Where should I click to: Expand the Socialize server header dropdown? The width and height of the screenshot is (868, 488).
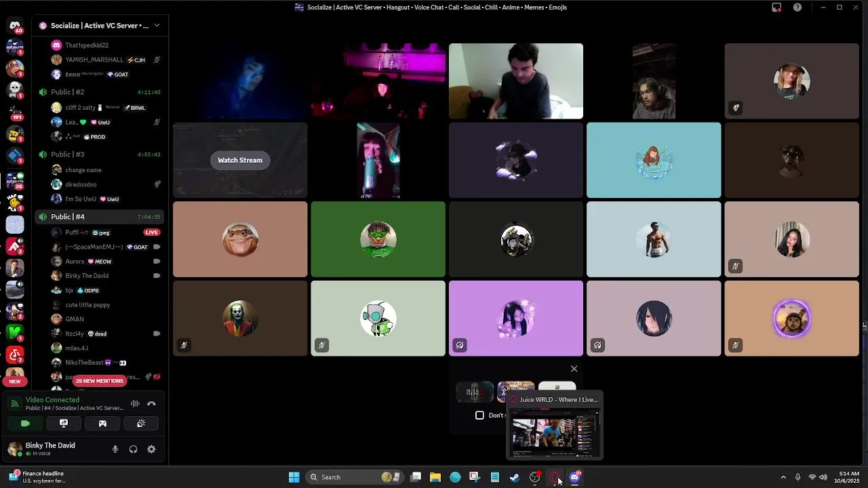[157, 26]
